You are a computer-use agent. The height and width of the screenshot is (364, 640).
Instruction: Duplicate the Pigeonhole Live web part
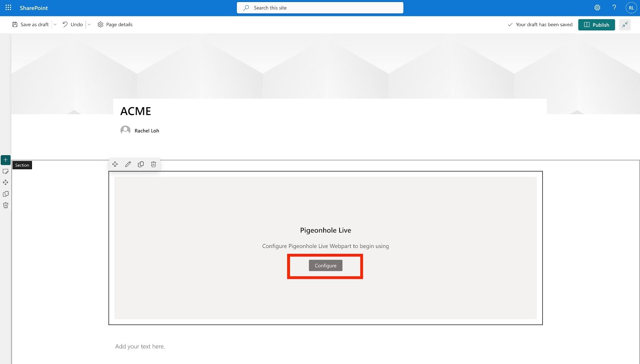(141, 164)
